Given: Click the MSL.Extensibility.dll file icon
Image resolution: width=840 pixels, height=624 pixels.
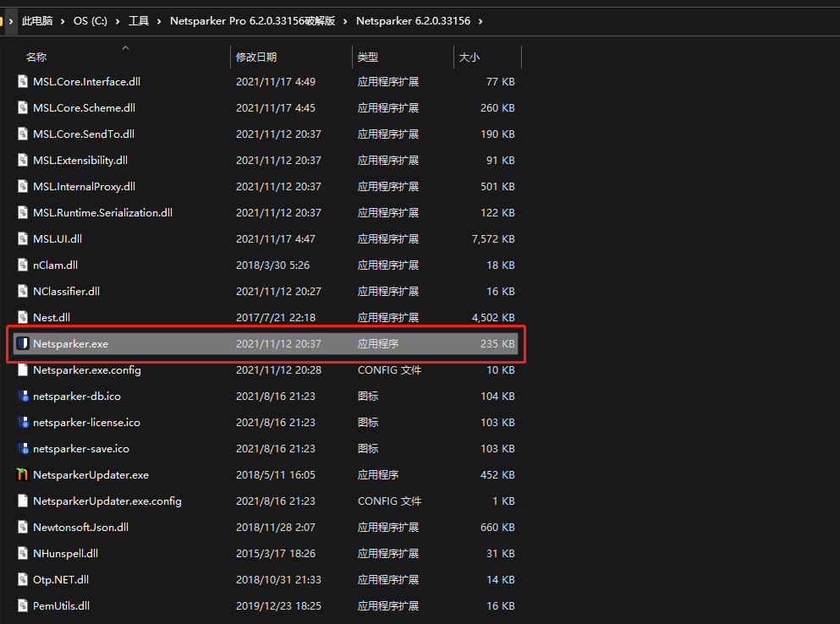Looking at the screenshot, I should 23,160.
